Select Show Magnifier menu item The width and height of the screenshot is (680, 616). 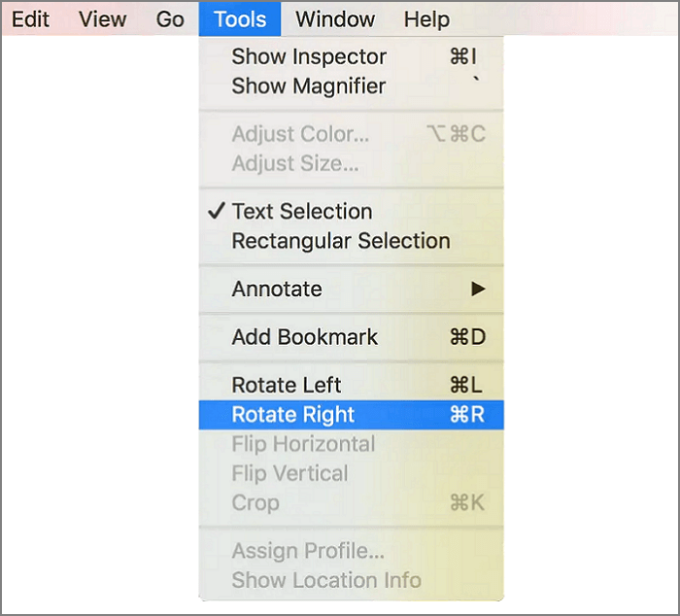coord(309,86)
